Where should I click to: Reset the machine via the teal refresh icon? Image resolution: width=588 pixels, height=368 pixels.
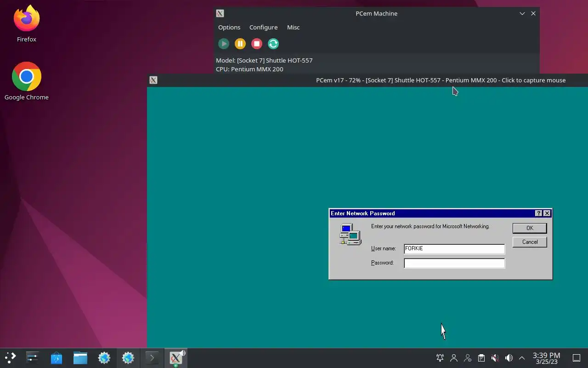tap(273, 44)
